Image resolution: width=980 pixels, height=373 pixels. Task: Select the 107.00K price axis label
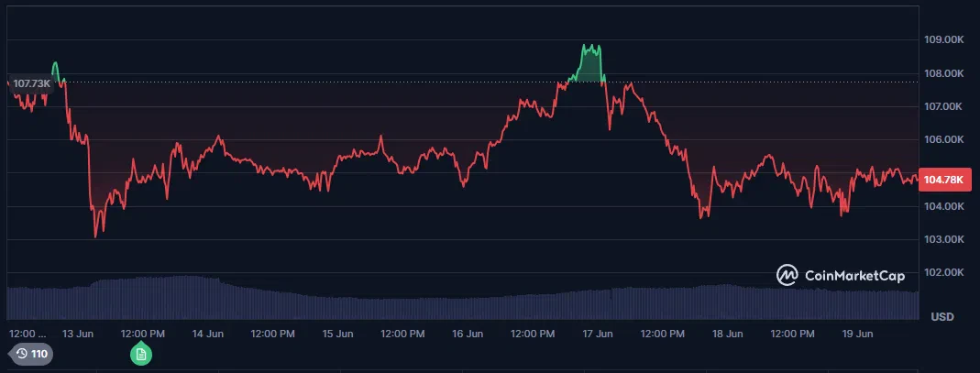(x=943, y=107)
